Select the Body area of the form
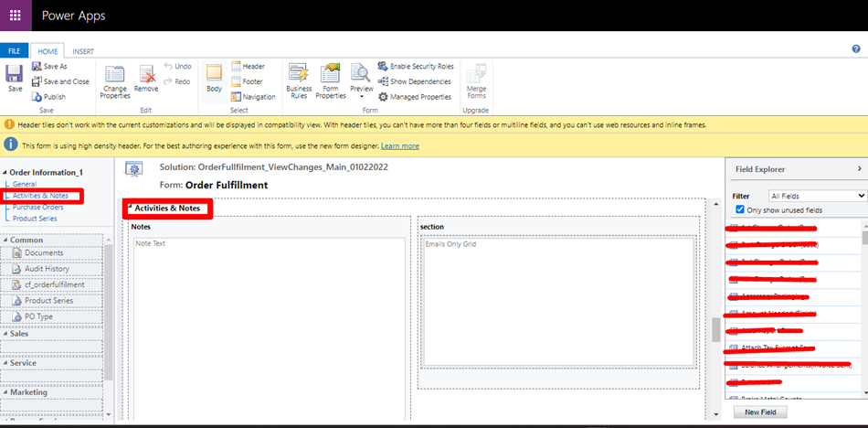868x428 pixels. (x=214, y=79)
